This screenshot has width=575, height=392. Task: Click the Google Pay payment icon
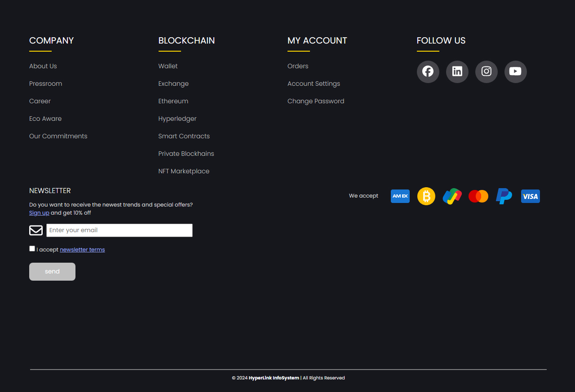452,196
